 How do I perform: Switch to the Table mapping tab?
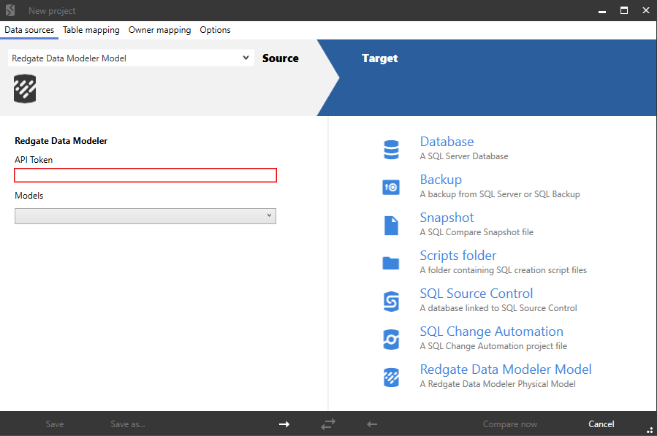point(91,30)
